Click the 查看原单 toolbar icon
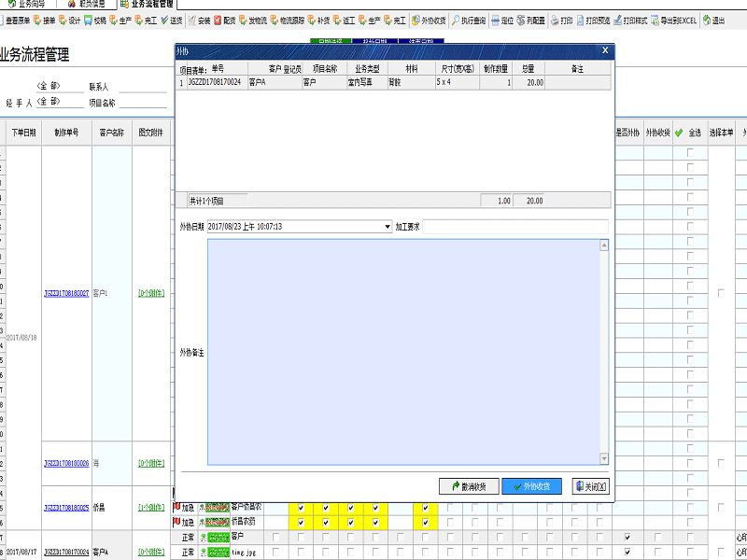Viewport: 747px width, 560px height. coord(20,20)
